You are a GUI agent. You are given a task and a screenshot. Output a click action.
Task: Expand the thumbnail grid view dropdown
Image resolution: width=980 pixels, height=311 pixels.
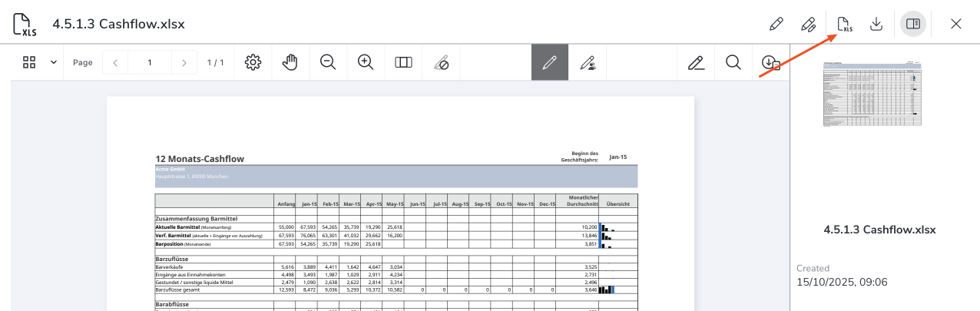pos(54,63)
